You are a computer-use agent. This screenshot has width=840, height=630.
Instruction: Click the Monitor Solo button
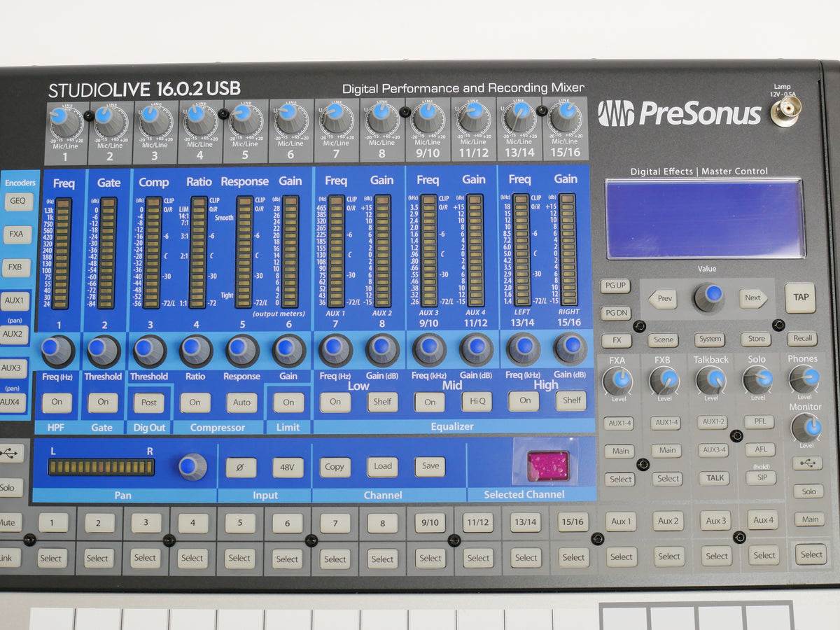coord(808,491)
